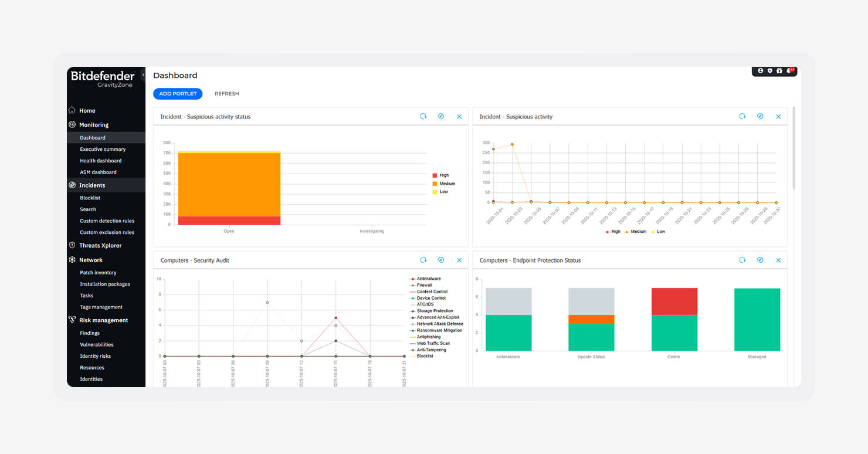The height and width of the screenshot is (454, 868).
Task: Remove the Security Audit portlet
Action: click(459, 260)
